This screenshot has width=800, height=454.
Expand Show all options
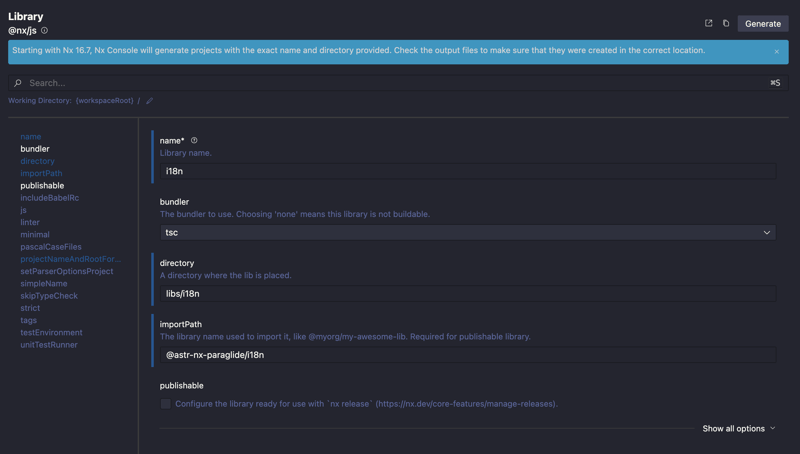[x=739, y=428]
